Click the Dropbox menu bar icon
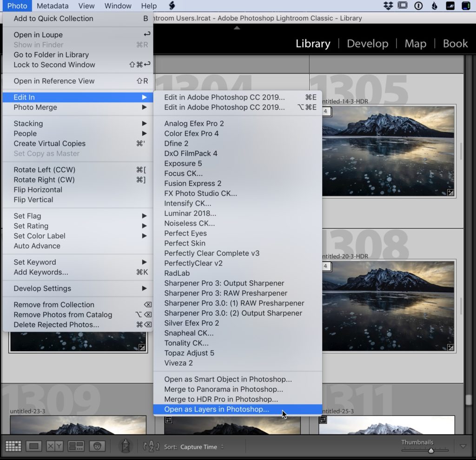Image resolution: width=476 pixels, height=460 pixels. coord(388,6)
